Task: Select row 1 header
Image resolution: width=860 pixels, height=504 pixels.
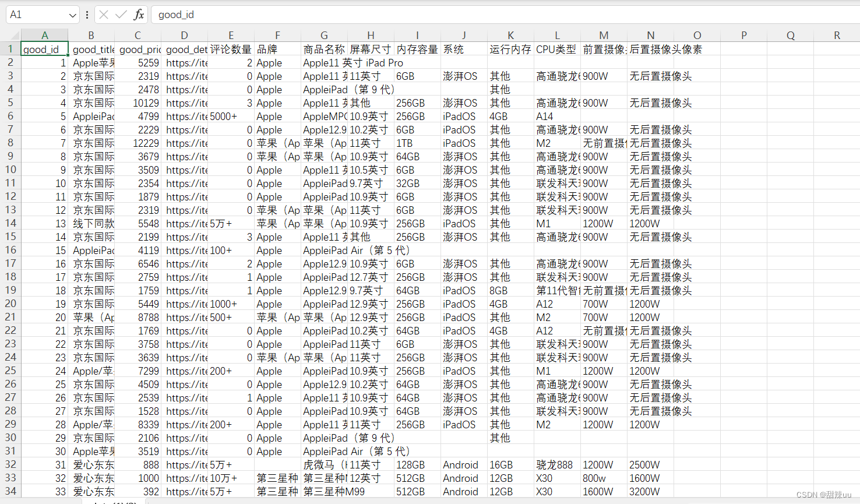Action: 10,49
